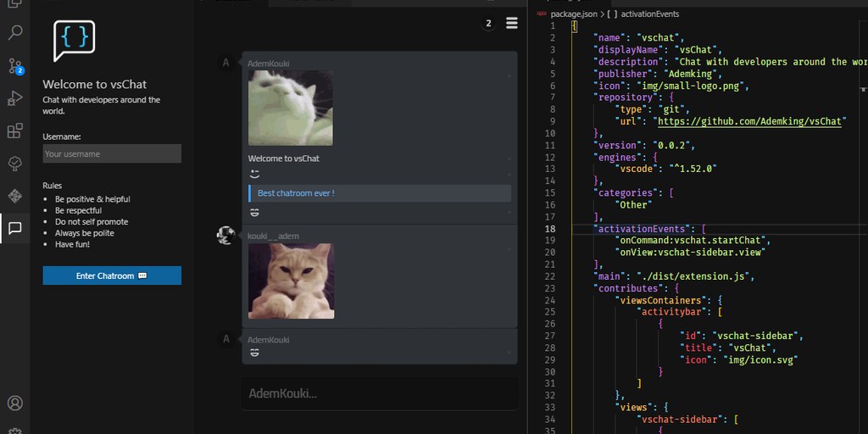Screen dimensions: 868x434
Task: Open the diamond-shaped icon view in activity bar
Action: 15,196
